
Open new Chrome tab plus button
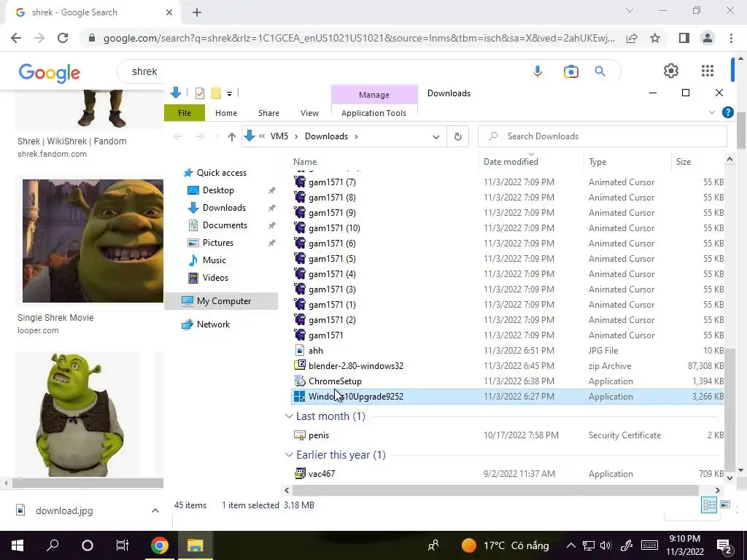click(197, 12)
